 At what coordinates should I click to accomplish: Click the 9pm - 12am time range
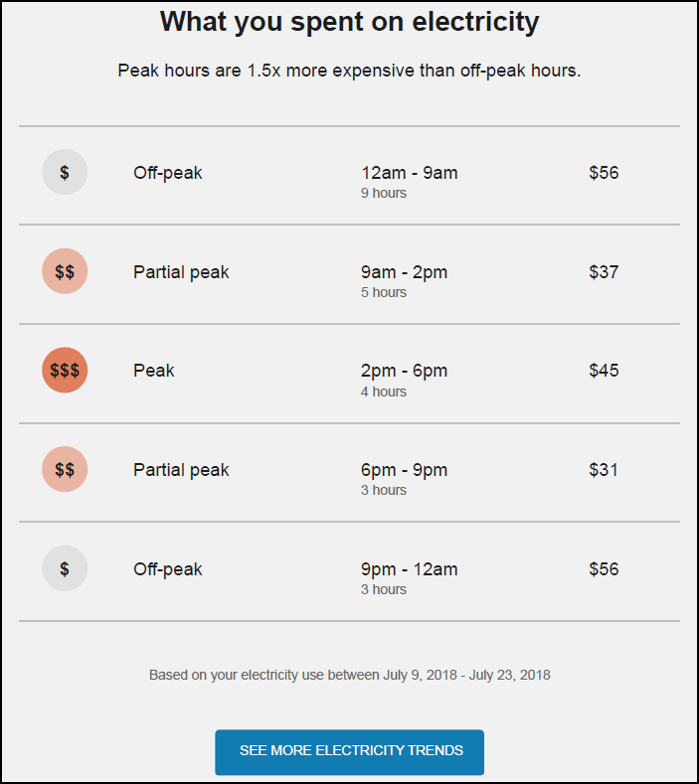(x=410, y=569)
